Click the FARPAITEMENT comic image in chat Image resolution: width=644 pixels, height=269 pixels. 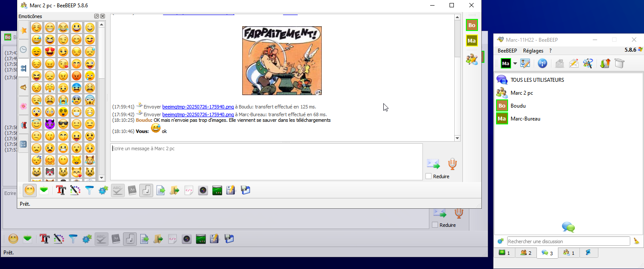pos(282,61)
